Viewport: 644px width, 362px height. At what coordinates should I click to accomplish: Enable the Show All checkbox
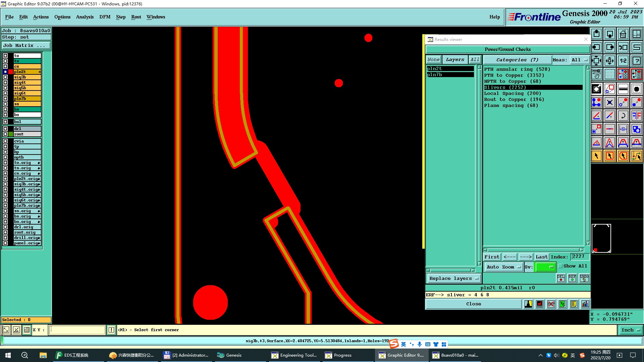(x=560, y=266)
